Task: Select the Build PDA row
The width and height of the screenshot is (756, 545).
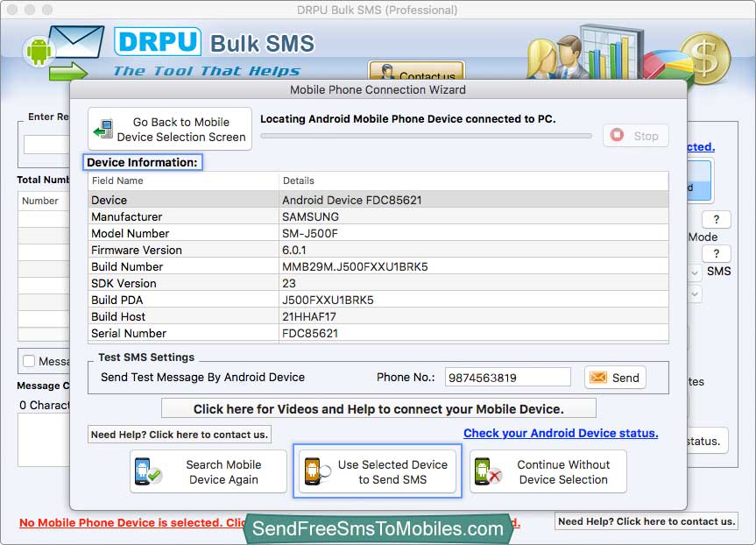Action: coord(378,300)
